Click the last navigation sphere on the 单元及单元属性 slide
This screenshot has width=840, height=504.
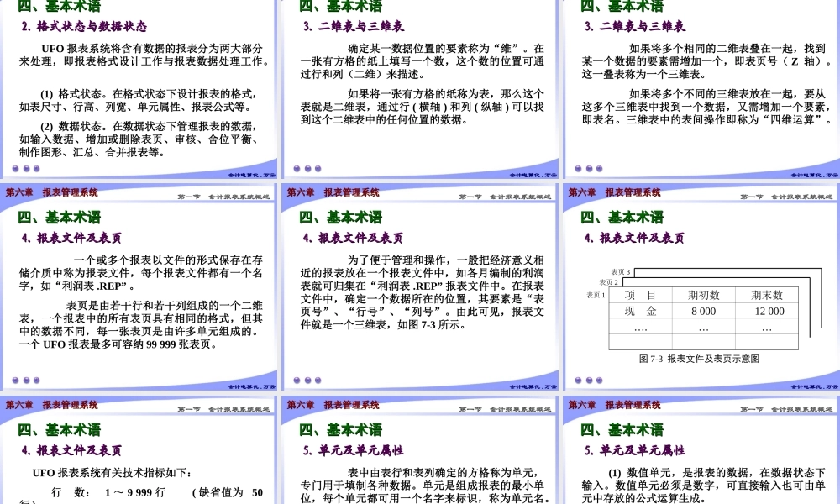pos(600,501)
